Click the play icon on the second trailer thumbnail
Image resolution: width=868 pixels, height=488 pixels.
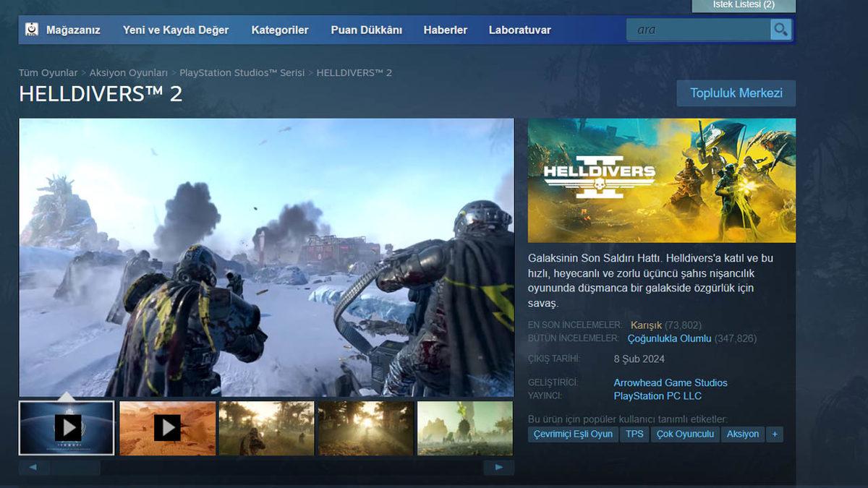click(166, 427)
